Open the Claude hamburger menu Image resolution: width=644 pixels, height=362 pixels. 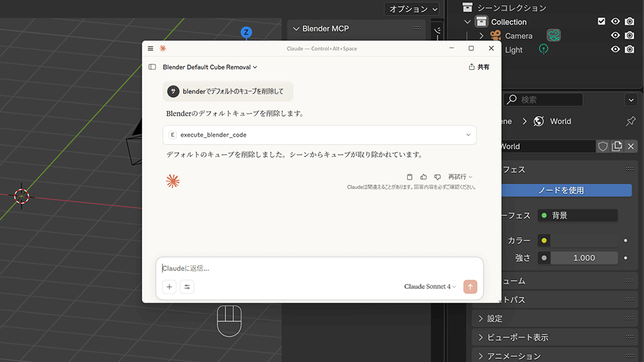(150, 48)
